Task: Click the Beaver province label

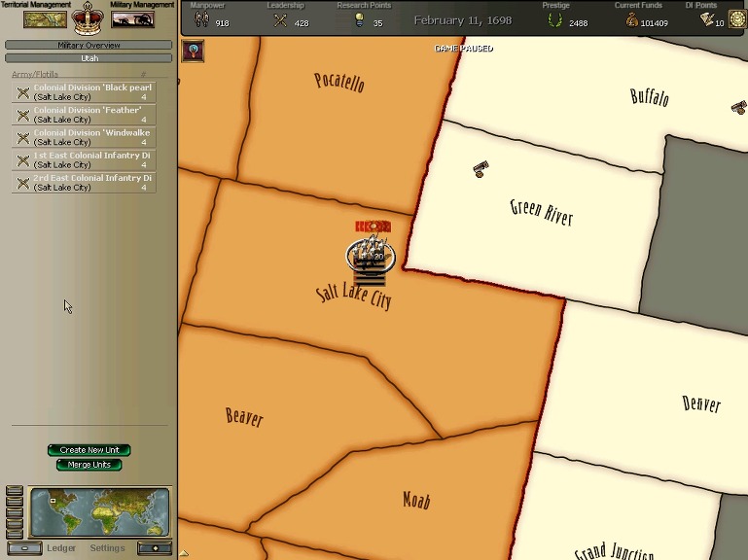Action: 244,417
